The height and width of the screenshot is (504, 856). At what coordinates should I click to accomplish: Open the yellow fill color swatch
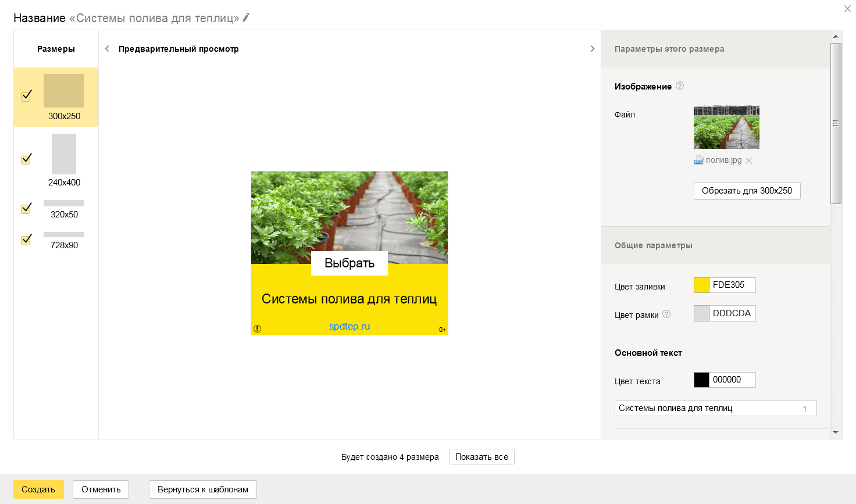pos(701,285)
